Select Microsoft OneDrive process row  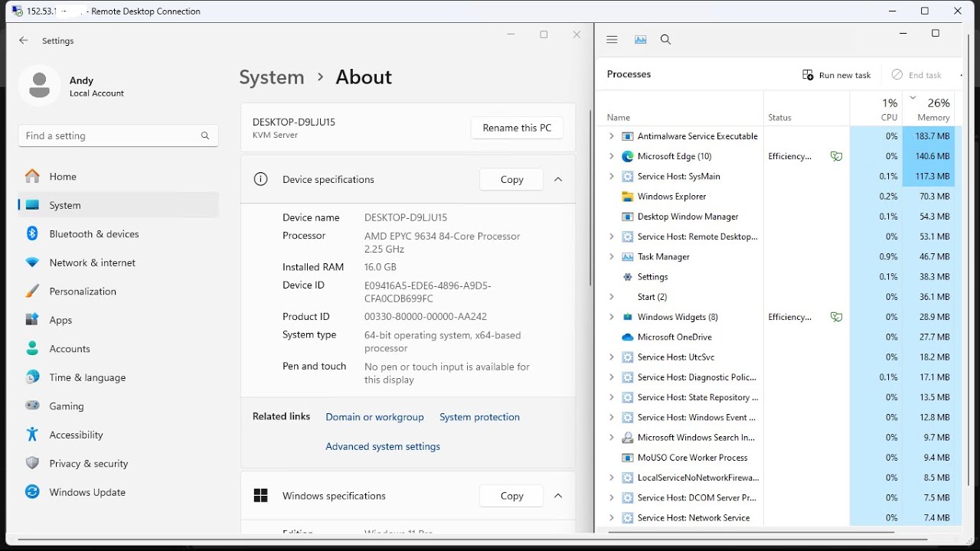pyautogui.click(x=778, y=337)
